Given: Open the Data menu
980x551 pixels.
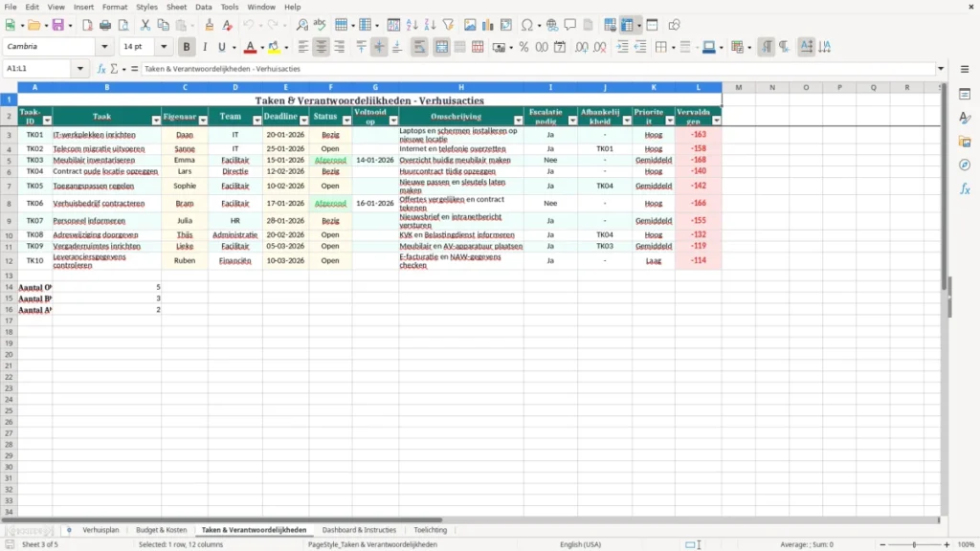Looking at the screenshot, I should tap(203, 7).
